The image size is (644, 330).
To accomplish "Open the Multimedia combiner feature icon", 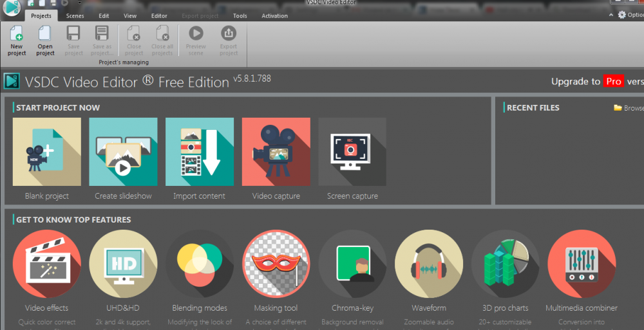I will tap(582, 264).
